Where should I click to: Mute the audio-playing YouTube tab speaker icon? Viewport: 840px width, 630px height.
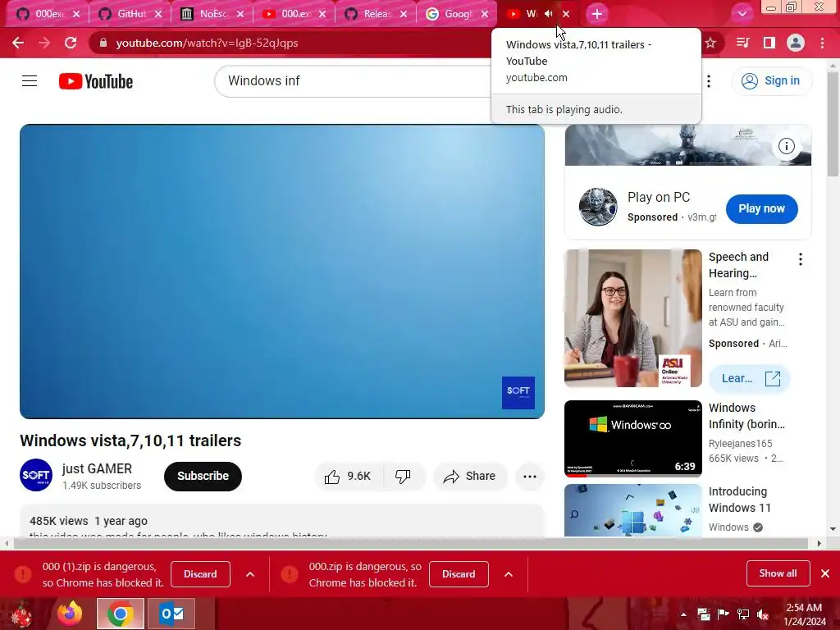549,14
